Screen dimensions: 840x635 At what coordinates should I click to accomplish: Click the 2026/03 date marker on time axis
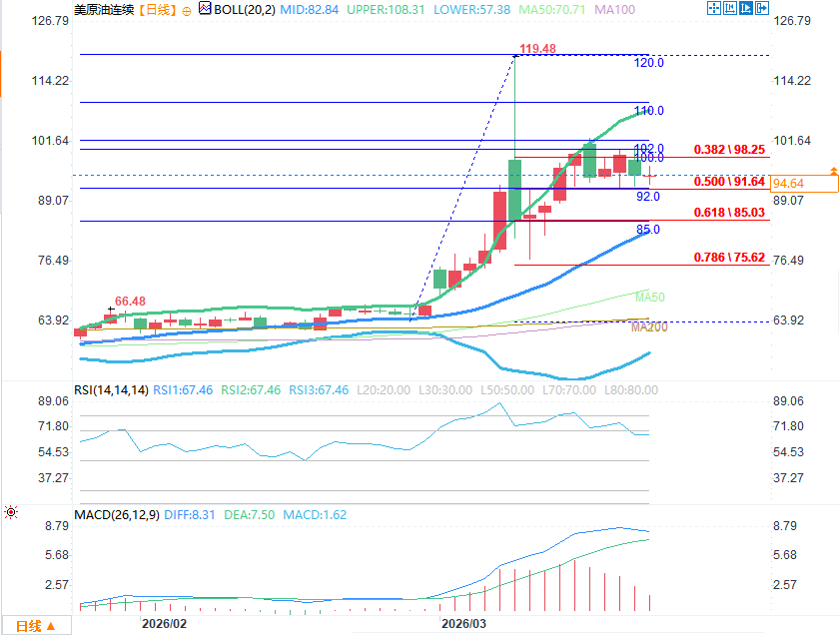click(x=463, y=624)
